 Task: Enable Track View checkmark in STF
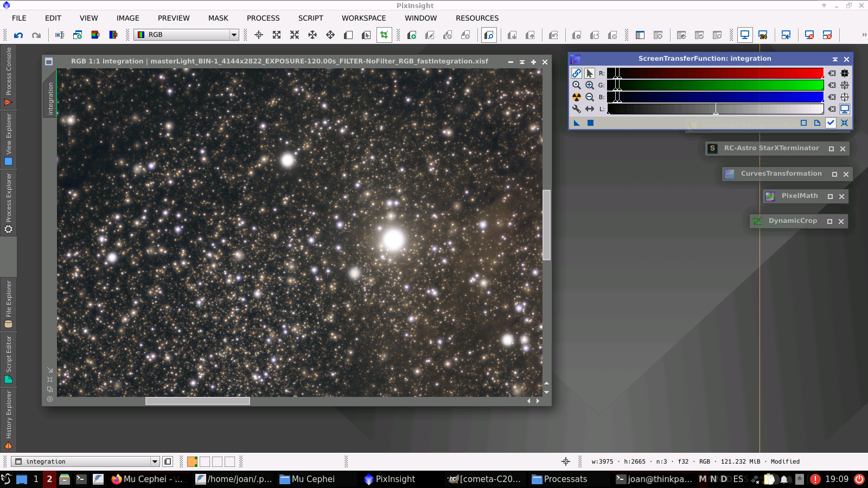(x=831, y=123)
